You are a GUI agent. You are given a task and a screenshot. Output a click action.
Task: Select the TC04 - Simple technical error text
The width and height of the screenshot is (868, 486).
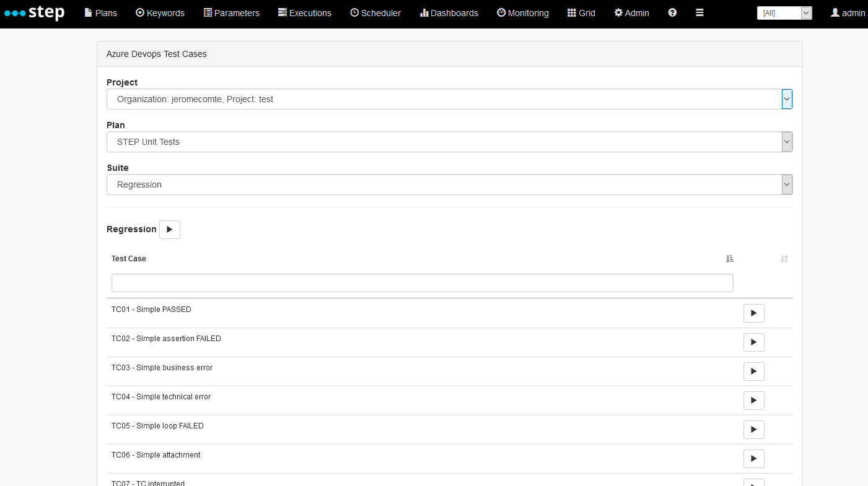(161, 397)
